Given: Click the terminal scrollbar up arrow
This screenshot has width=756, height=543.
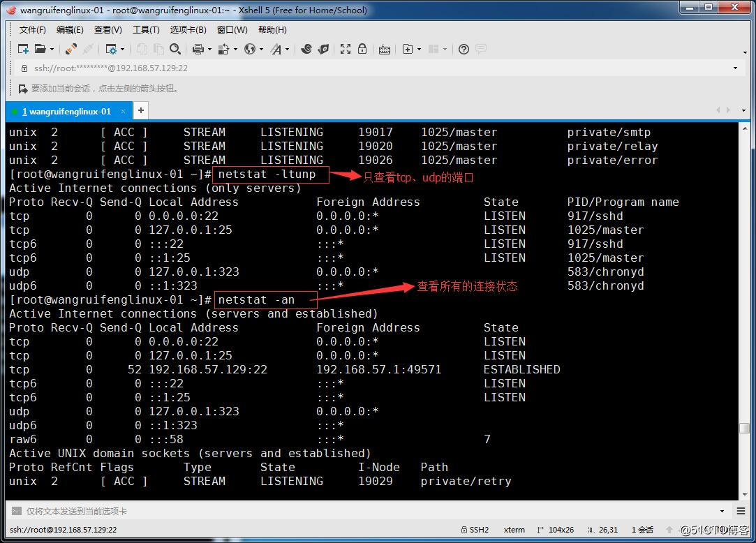Looking at the screenshot, I should (744, 128).
